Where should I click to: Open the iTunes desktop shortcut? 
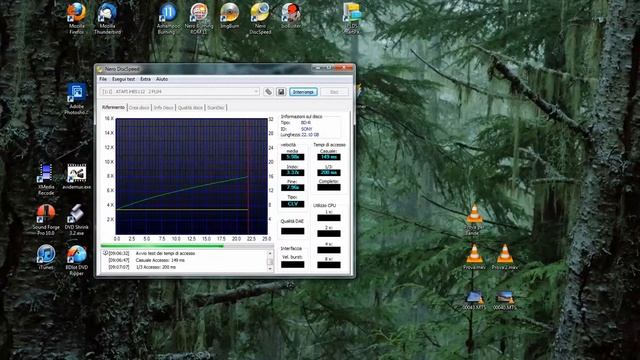click(x=46, y=257)
